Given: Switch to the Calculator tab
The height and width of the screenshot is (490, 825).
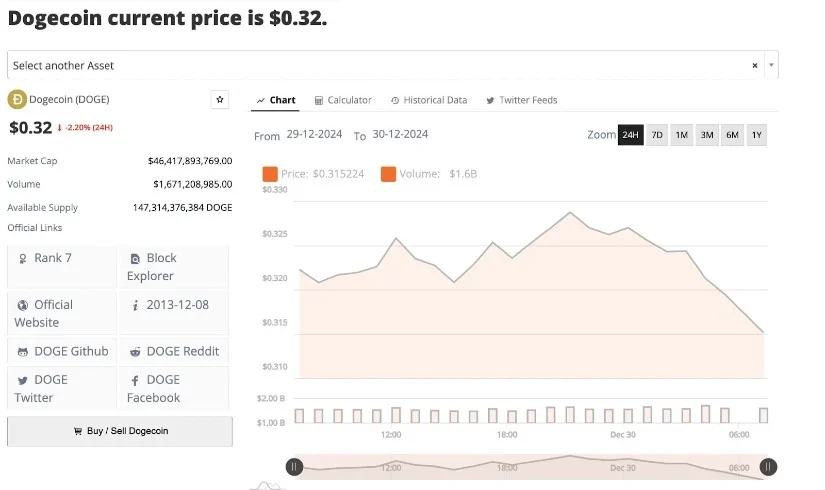Looking at the screenshot, I should [343, 100].
